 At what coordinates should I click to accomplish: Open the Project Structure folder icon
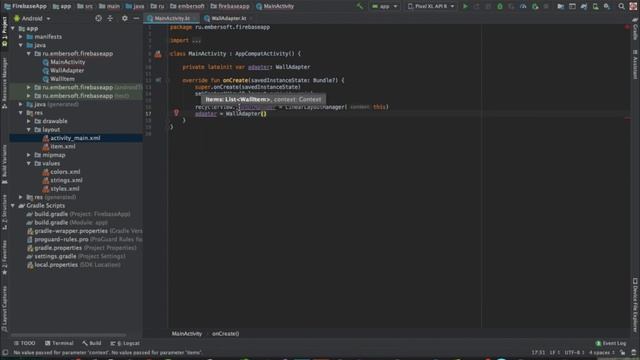coord(560,6)
